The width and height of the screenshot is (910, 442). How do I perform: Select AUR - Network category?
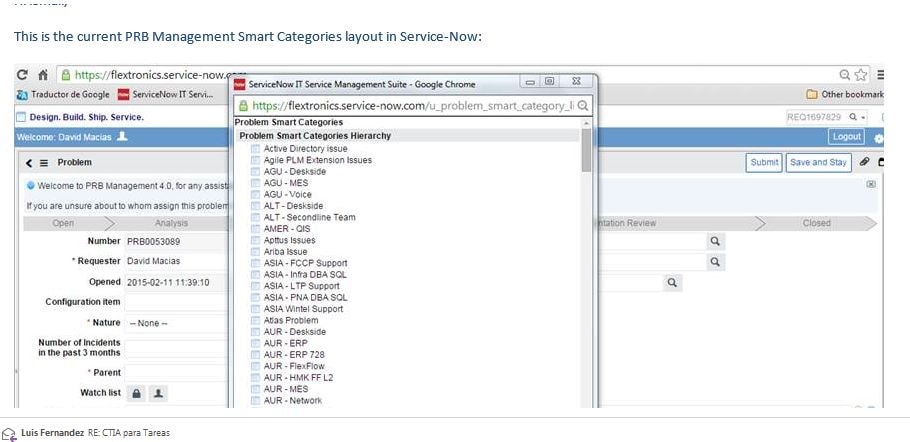pyautogui.click(x=292, y=400)
